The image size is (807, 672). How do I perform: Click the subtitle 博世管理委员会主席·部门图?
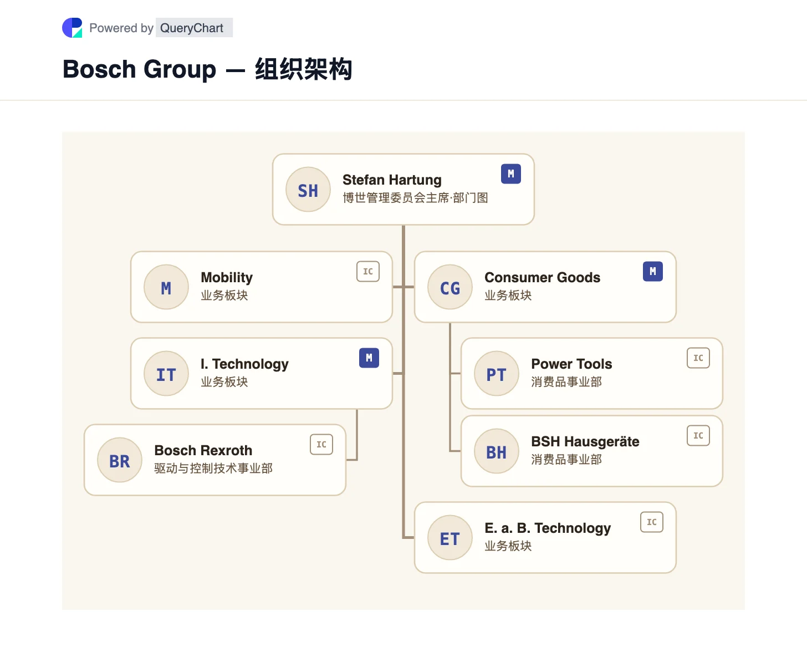(x=415, y=198)
